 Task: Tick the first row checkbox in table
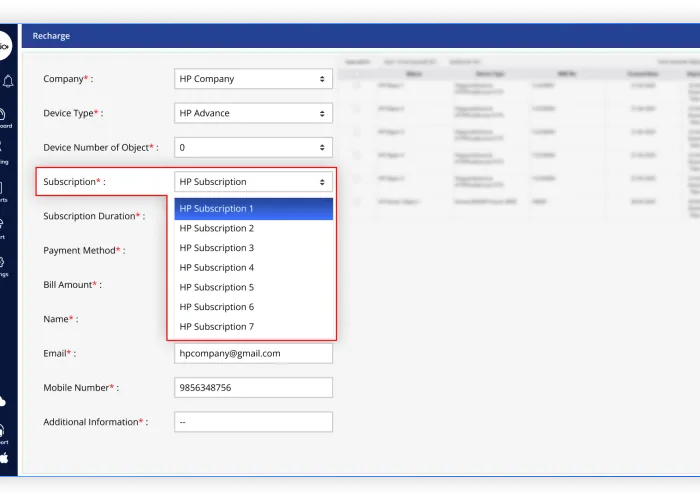pos(357,86)
